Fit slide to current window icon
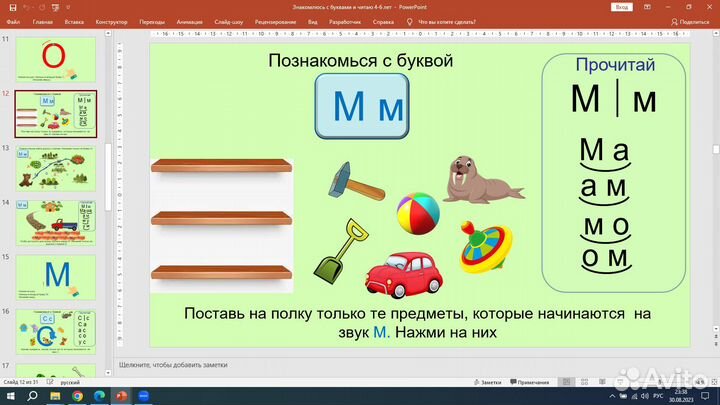720x405 pixels. click(x=714, y=382)
